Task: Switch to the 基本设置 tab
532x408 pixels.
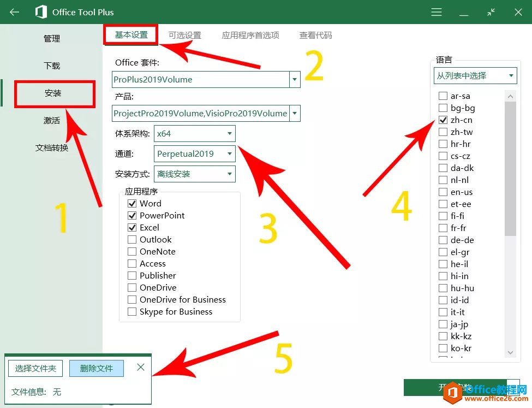Action: pos(131,34)
